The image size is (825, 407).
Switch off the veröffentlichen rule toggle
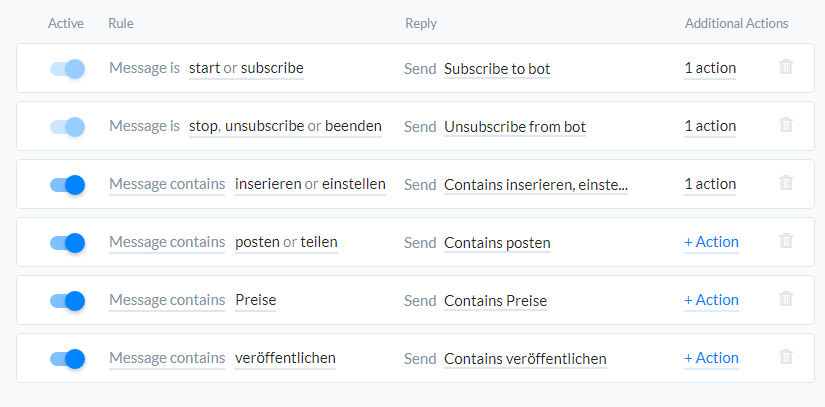(x=67, y=358)
